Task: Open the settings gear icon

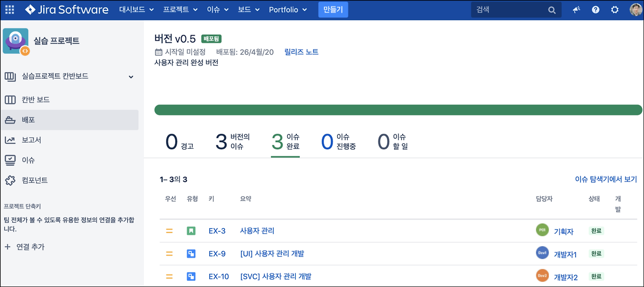Action: [x=615, y=10]
